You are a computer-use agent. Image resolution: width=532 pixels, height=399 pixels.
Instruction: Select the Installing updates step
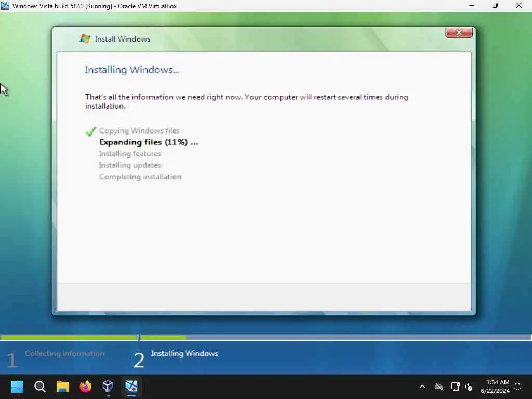(x=129, y=165)
